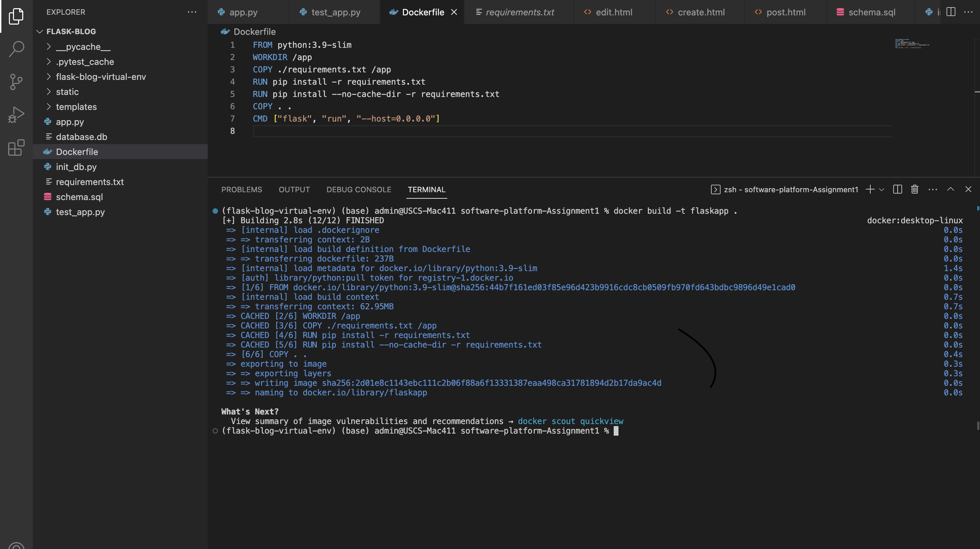Select the Explorer icon in activity bar
The image size is (980, 549).
16,16
